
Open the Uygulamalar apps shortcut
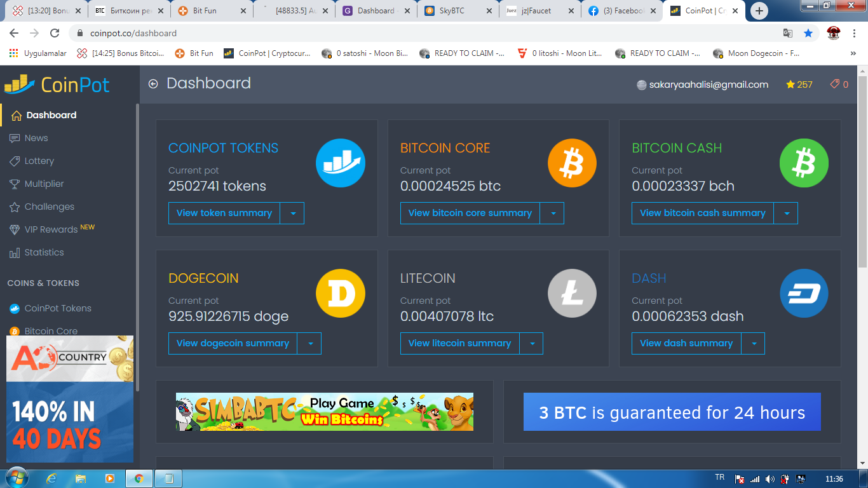(x=38, y=53)
